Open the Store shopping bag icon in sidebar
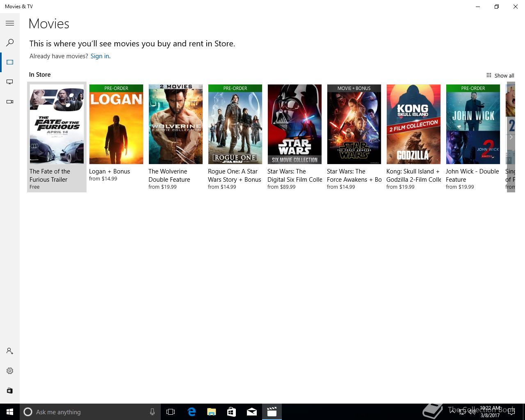 pos(10,390)
